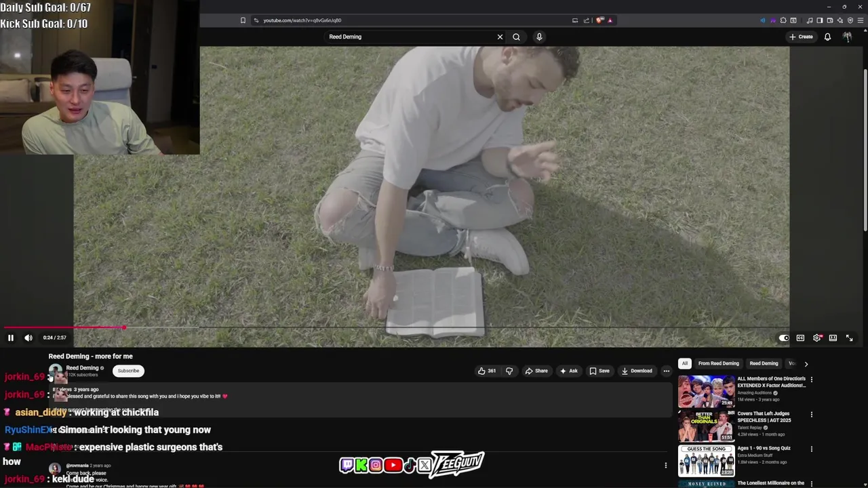The height and width of the screenshot is (488, 868).
Task: Clear the search box with the X
Action: [x=500, y=37]
